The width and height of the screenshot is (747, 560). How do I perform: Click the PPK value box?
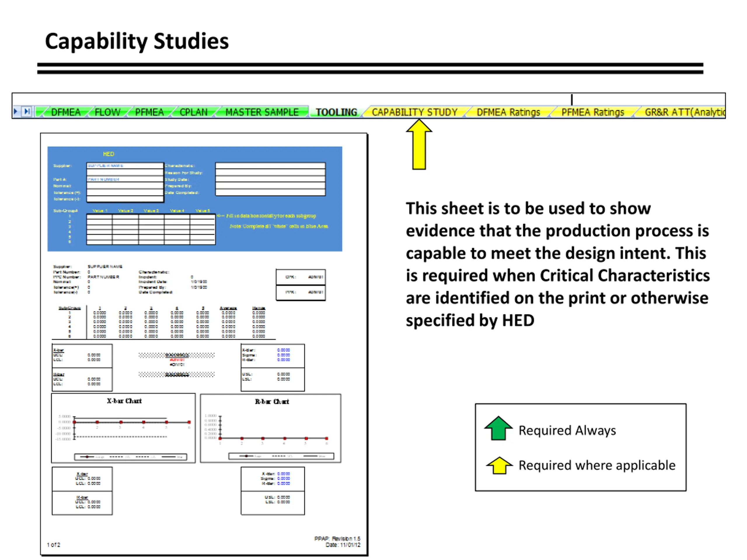coord(301,292)
